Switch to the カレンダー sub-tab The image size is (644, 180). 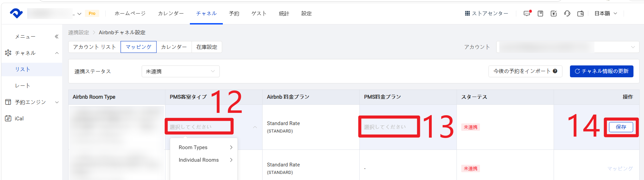coord(174,47)
